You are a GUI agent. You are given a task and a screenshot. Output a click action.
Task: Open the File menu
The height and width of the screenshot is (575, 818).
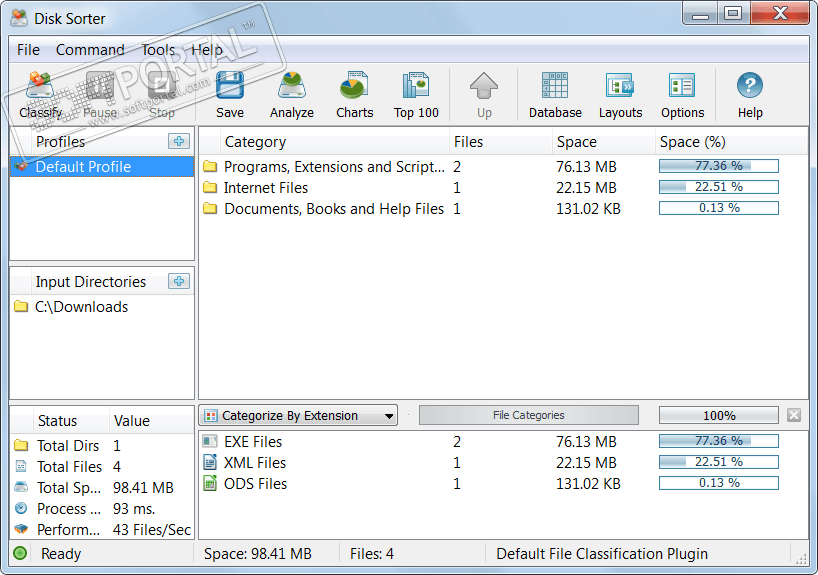click(x=28, y=50)
